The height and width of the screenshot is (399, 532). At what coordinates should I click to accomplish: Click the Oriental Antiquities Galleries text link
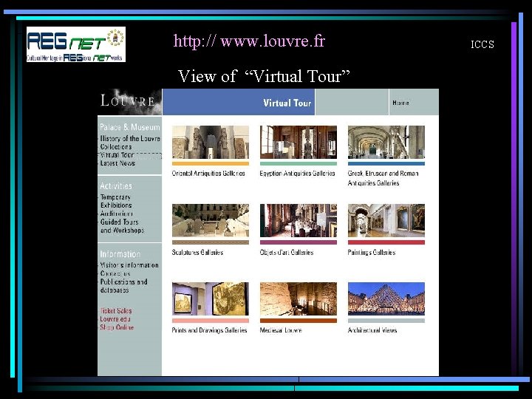point(208,174)
